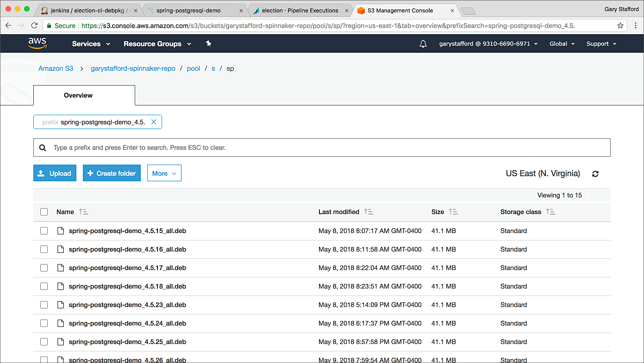Expand the Services dropdown menu
Image resolution: width=644 pixels, height=363 pixels.
click(x=91, y=44)
